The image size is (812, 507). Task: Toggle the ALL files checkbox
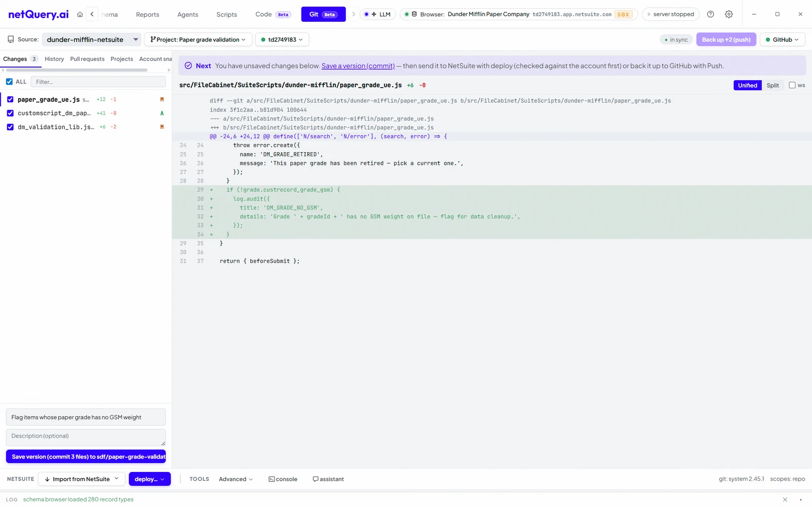pyautogui.click(x=9, y=82)
